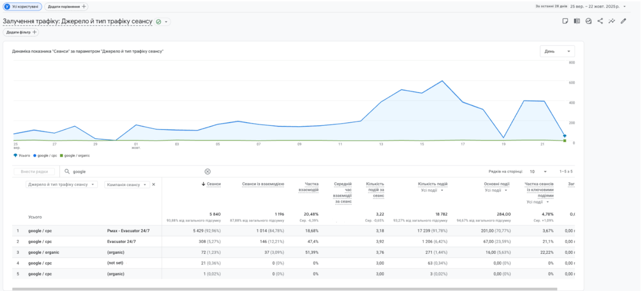Toggle the 'Усього' legend series
Viewport: 644px width, 291px height.
click(22, 156)
